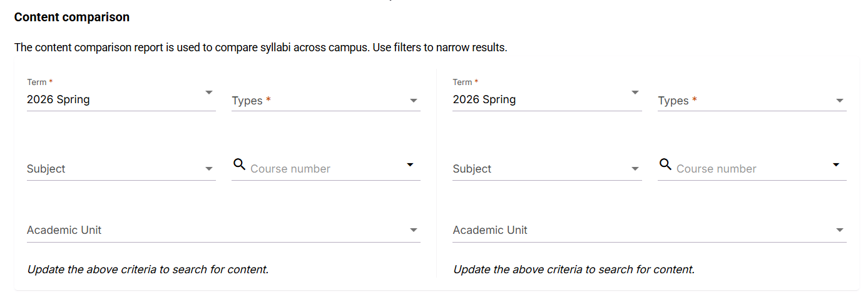Click the right Types dropdown arrow

pos(840,101)
